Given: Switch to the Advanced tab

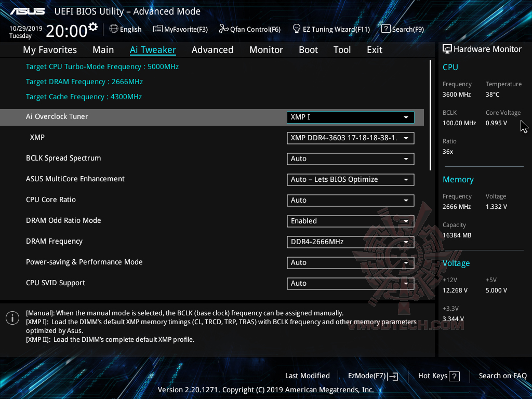Looking at the screenshot, I should tap(212, 49).
